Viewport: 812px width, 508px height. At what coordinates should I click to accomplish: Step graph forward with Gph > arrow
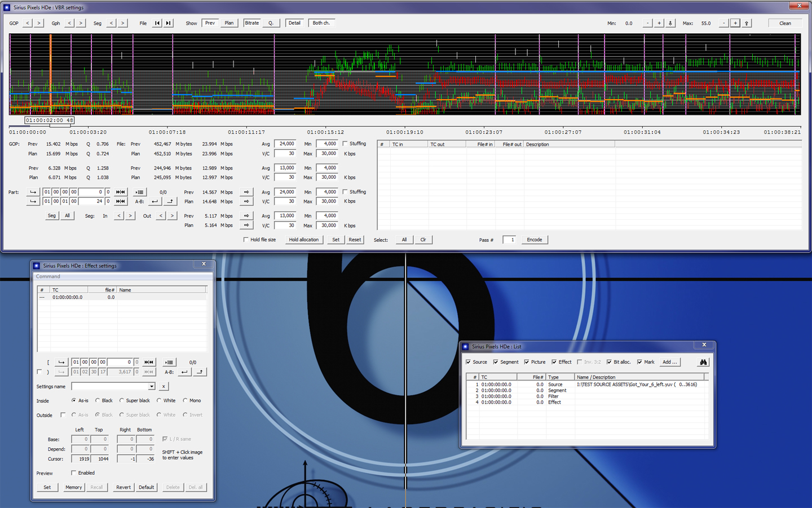[x=81, y=23]
